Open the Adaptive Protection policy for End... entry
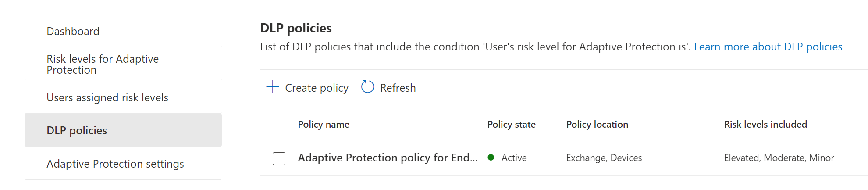 pyautogui.click(x=388, y=158)
